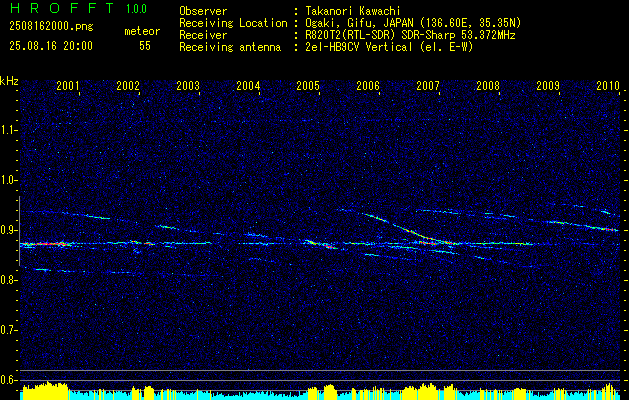
Task: Click the 2005 time marker
Action: [308, 85]
